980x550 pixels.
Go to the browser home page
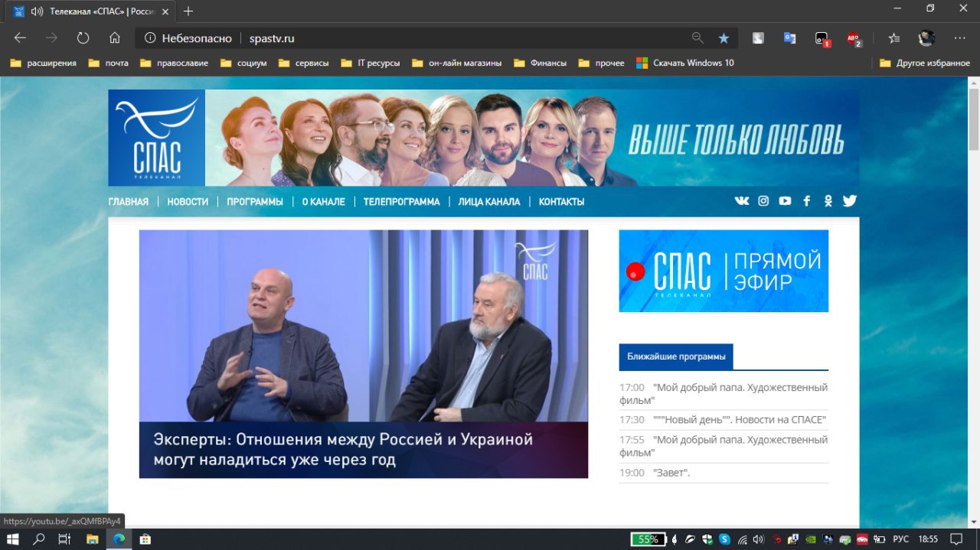115,38
